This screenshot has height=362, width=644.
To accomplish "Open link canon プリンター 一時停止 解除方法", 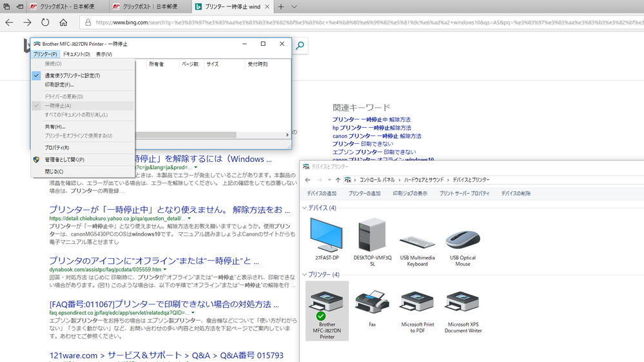I will click(x=376, y=136).
